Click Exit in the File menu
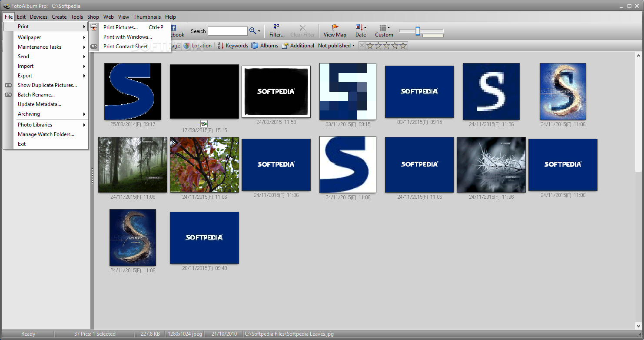 click(x=46, y=144)
